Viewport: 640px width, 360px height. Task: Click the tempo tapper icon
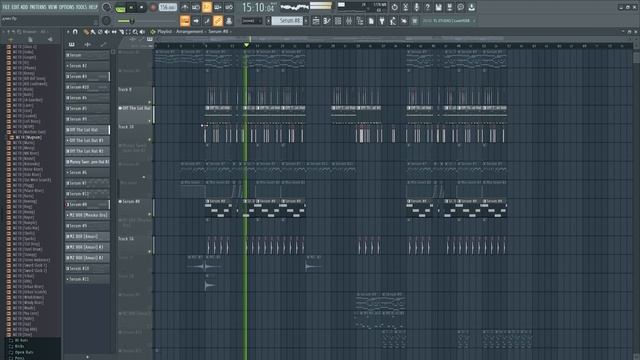click(x=393, y=21)
